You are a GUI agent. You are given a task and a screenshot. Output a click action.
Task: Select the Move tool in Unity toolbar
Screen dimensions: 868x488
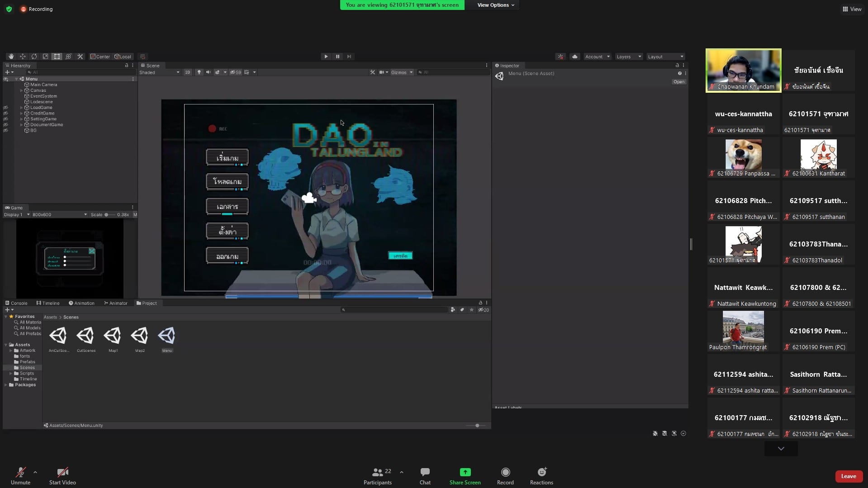coord(23,57)
